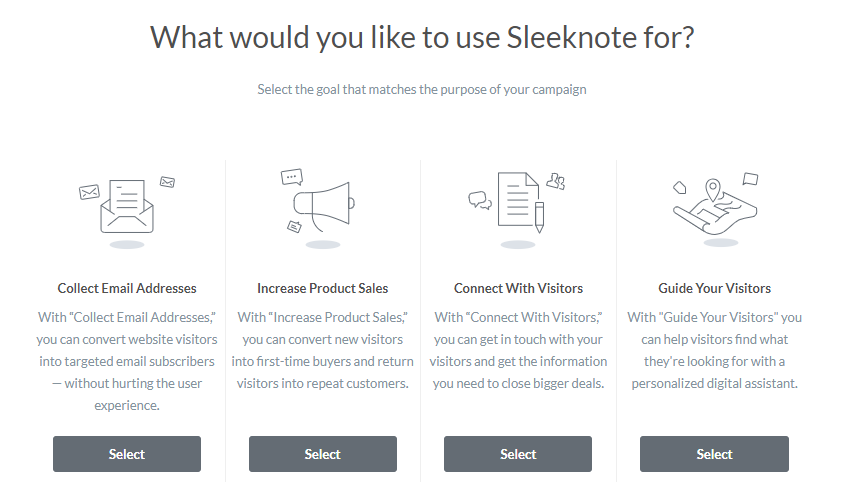Click the flag shape right of map
The width and height of the screenshot is (843, 504).
751,179
